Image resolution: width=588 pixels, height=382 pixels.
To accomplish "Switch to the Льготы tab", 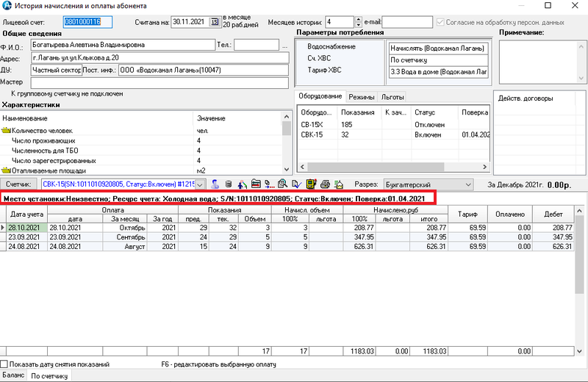I will (x=392, y=97).
